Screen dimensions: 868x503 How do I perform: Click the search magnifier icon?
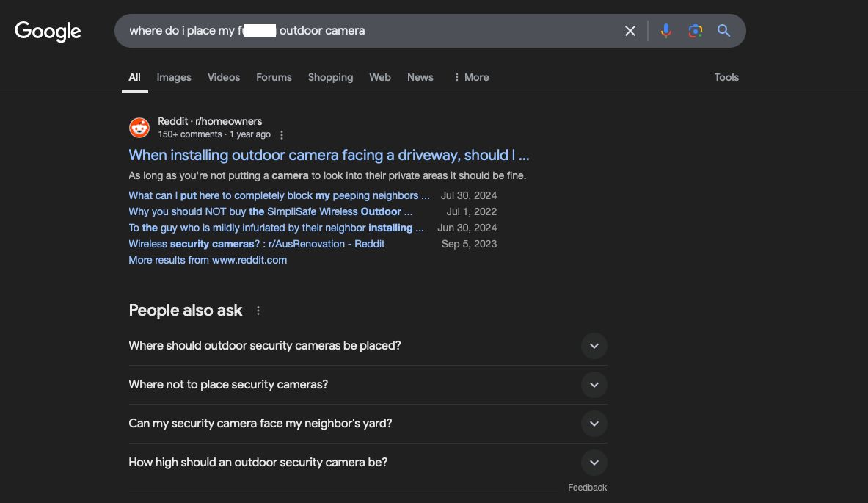723,31
